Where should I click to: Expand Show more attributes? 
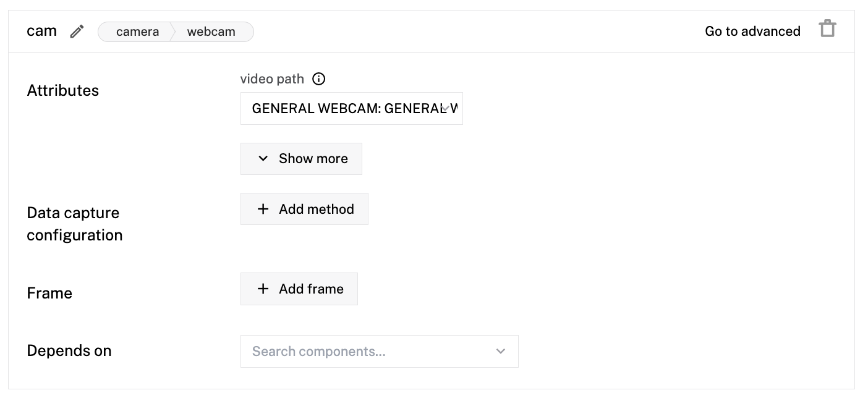[x=301, y=158]
